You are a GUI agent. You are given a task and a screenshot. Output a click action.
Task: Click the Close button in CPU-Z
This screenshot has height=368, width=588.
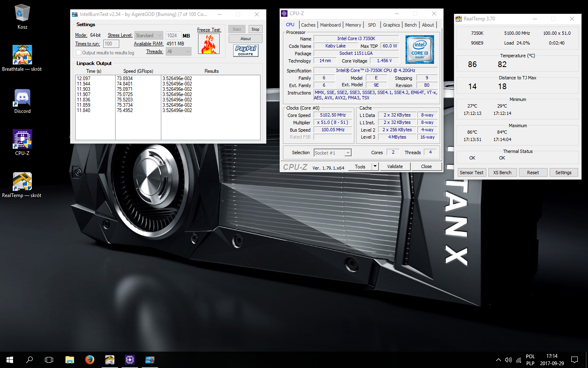426,166
